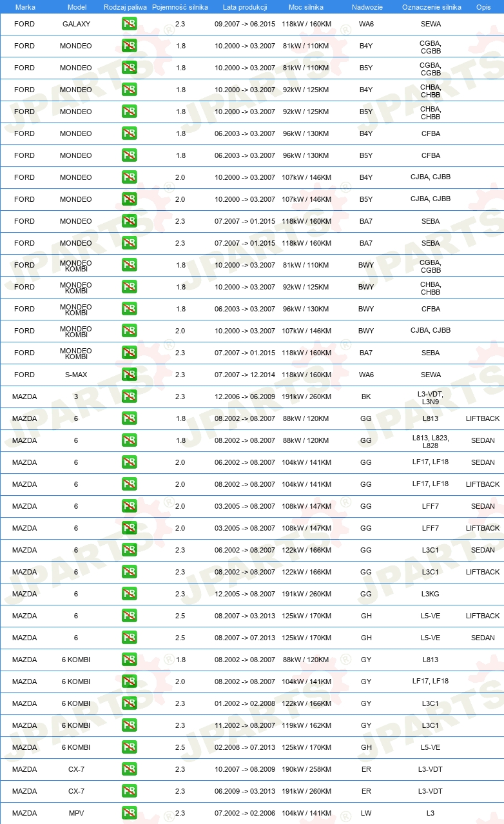This screenshot has width=504, height=824.
Task: Click fuel icon in the L813, L823, L828 row
Action: (130, 440)
